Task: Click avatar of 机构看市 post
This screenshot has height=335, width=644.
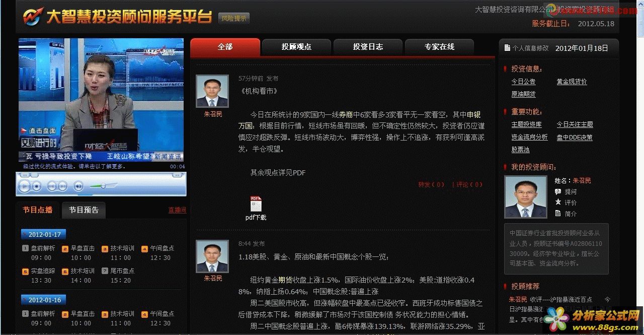Action: point(212,91)
